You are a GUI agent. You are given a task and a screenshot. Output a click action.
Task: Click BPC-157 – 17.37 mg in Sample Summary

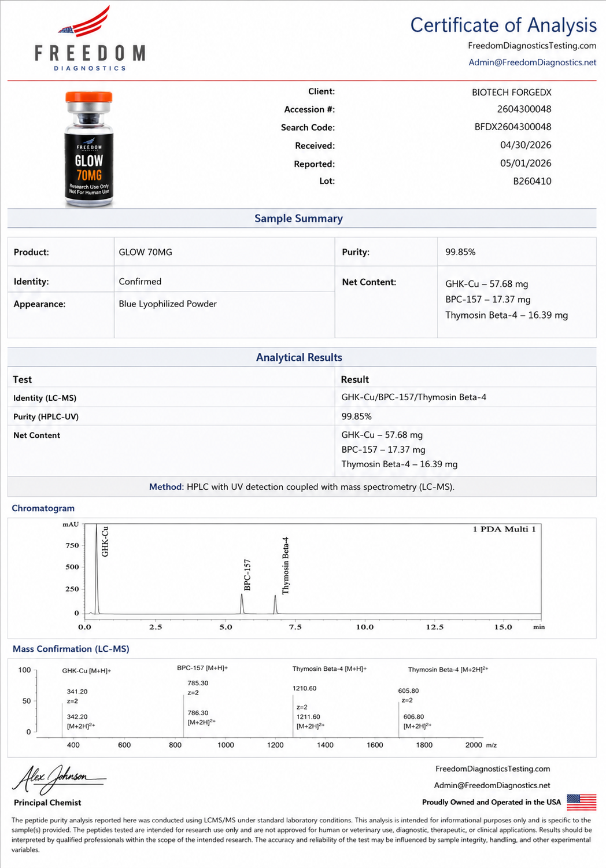[487, 300]
